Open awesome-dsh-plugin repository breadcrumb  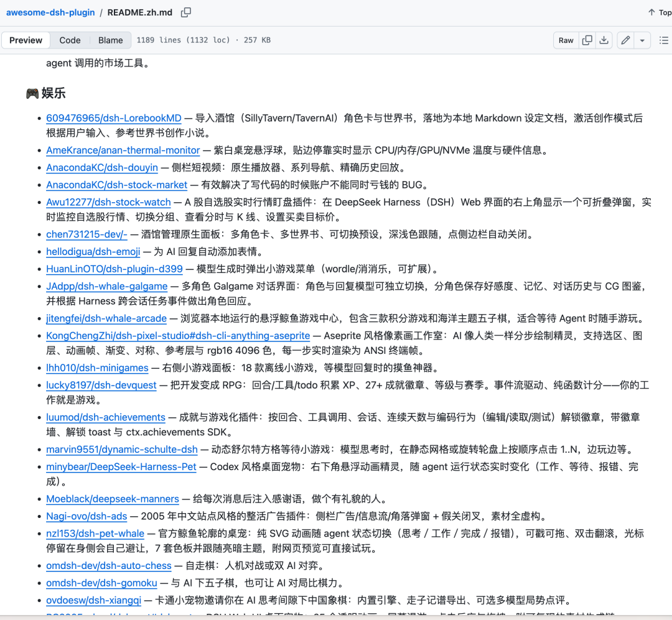[50, 12]
